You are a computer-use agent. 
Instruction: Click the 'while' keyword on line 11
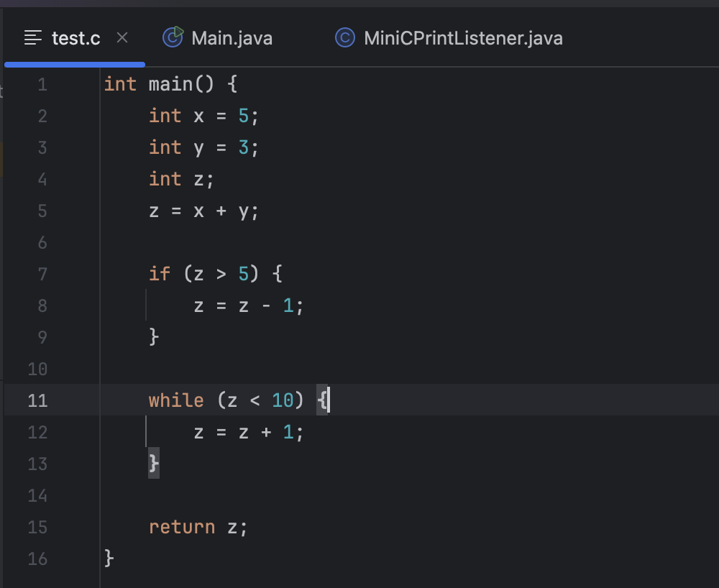coord(176,400)
